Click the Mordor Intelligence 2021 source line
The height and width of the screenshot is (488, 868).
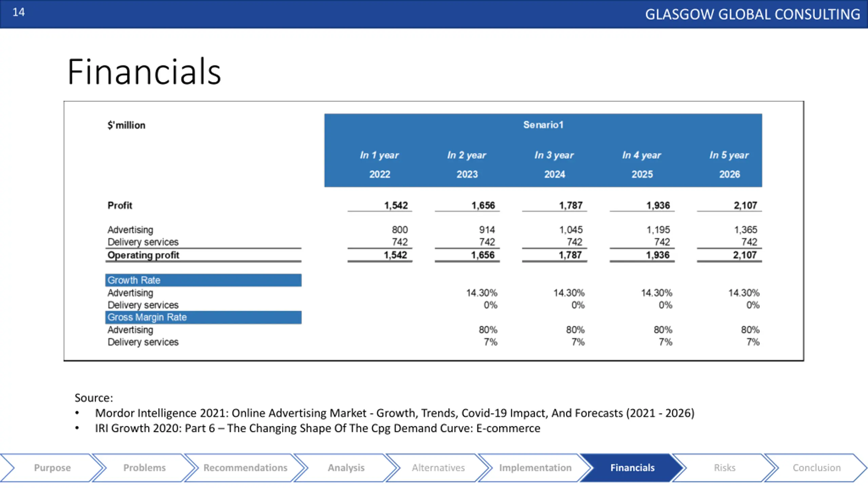pyautogui.click(x=395, y=413)
